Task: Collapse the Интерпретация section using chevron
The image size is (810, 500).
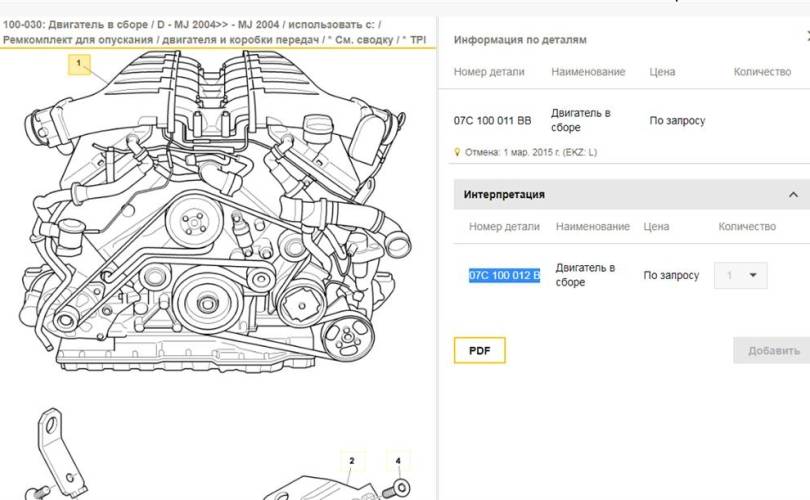Action: coord(793,194)
